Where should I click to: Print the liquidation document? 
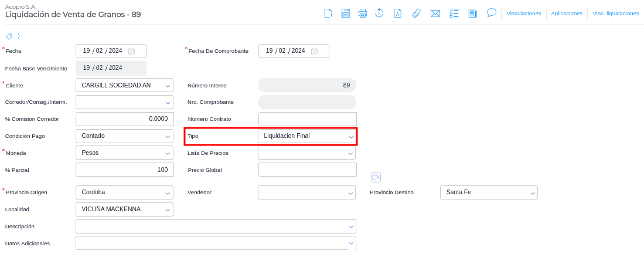(x=363, y=13)
